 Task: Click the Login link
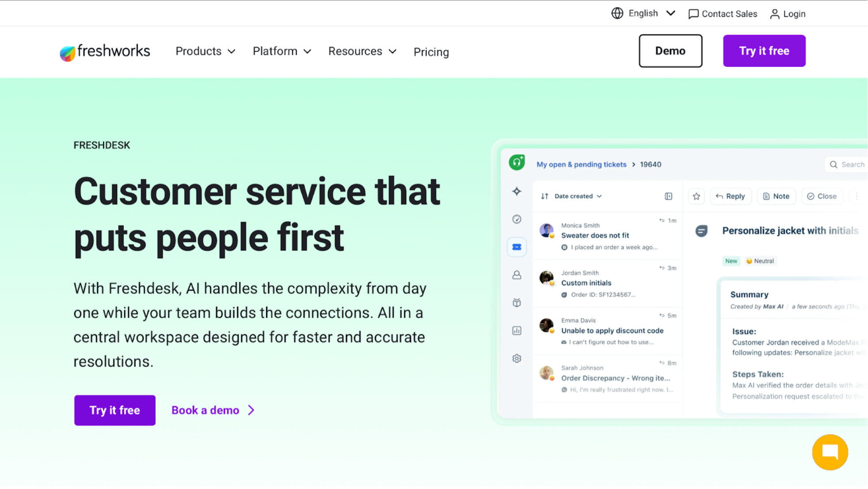(x=788, y=14)
